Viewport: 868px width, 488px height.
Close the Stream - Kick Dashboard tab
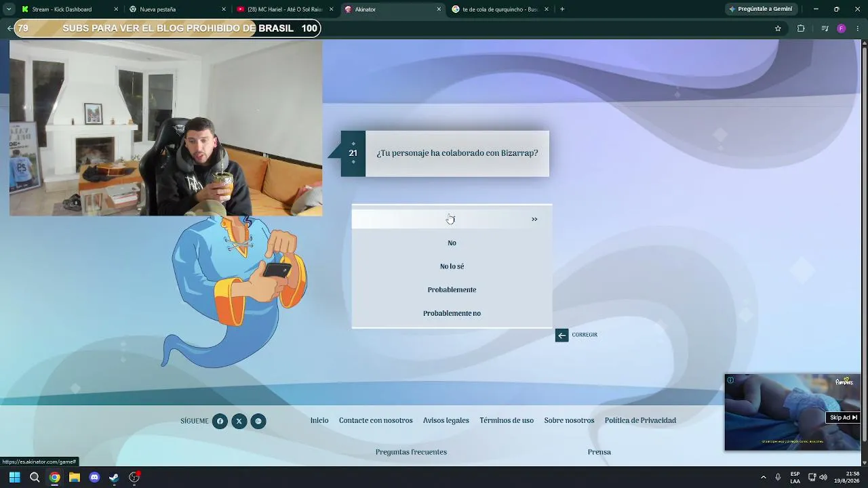click(x=116, y=9)
